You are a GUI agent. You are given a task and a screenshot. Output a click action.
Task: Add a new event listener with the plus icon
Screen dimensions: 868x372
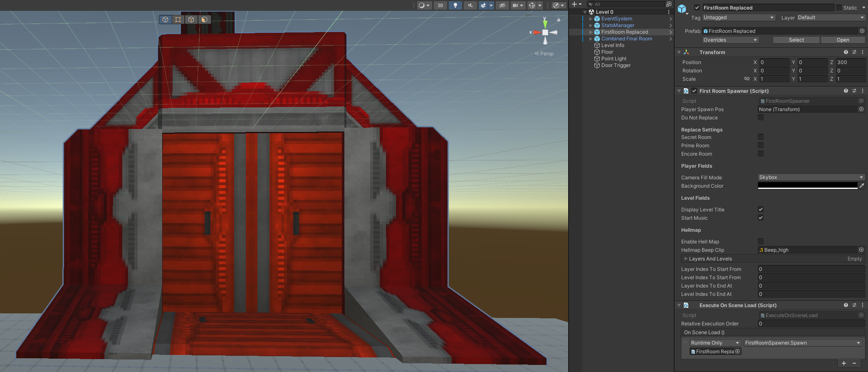tap(844, 363)
